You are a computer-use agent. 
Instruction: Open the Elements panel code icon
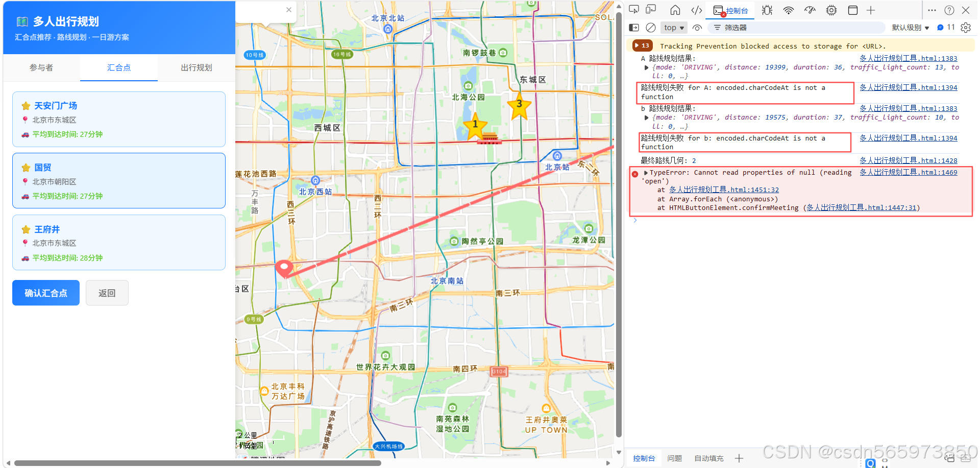pos(697,10)
